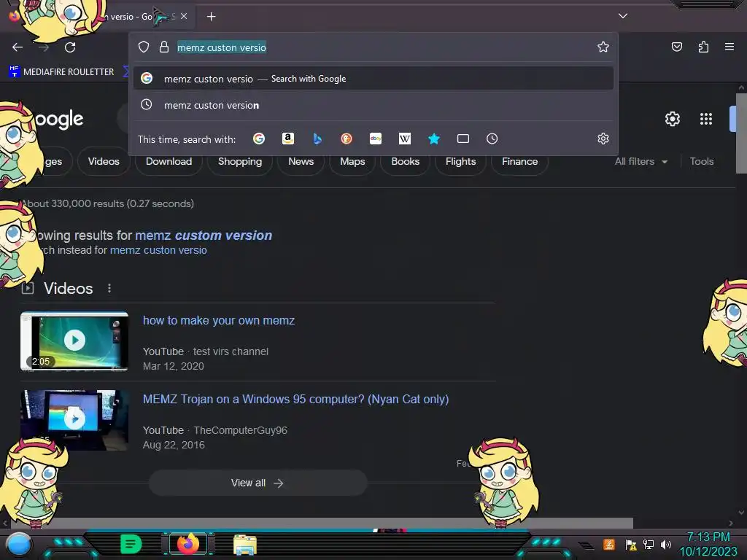Viewport: 747px width, 560px height.
Task: Play the 'how to make your own memz' thumbnail
Action: coord(74,341)
